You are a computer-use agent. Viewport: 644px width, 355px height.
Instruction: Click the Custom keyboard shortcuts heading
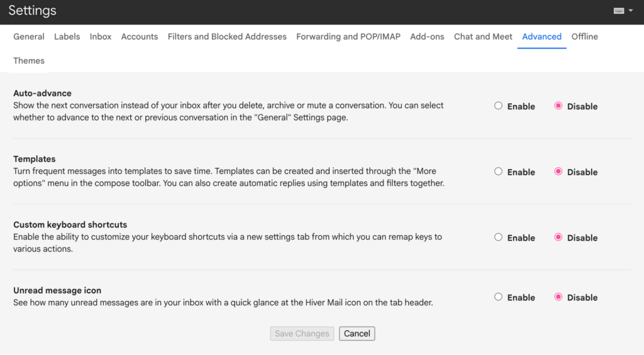pos(70,224)
